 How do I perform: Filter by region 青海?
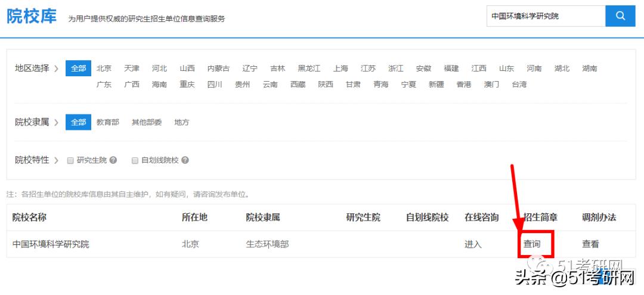[381, 84]
